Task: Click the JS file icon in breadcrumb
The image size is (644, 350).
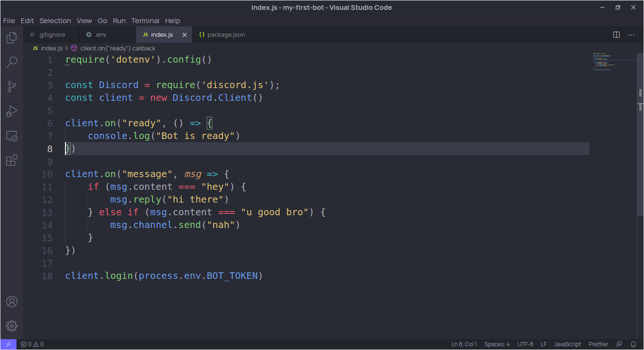Action: (35, 49)
